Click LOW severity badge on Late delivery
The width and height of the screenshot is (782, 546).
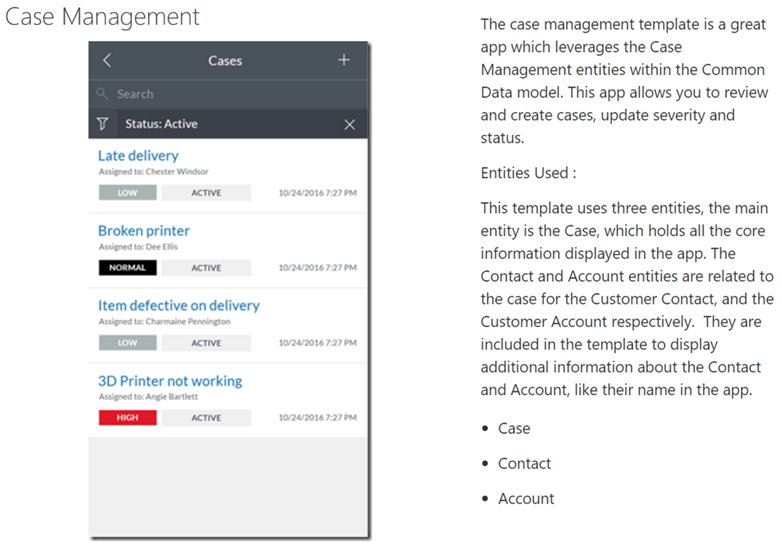[127, 193]
